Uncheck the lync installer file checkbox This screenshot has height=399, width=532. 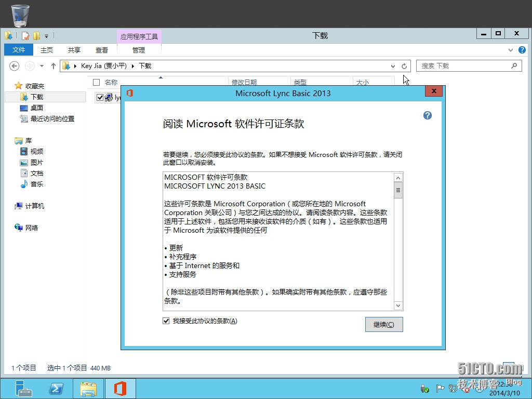point(100,98)
